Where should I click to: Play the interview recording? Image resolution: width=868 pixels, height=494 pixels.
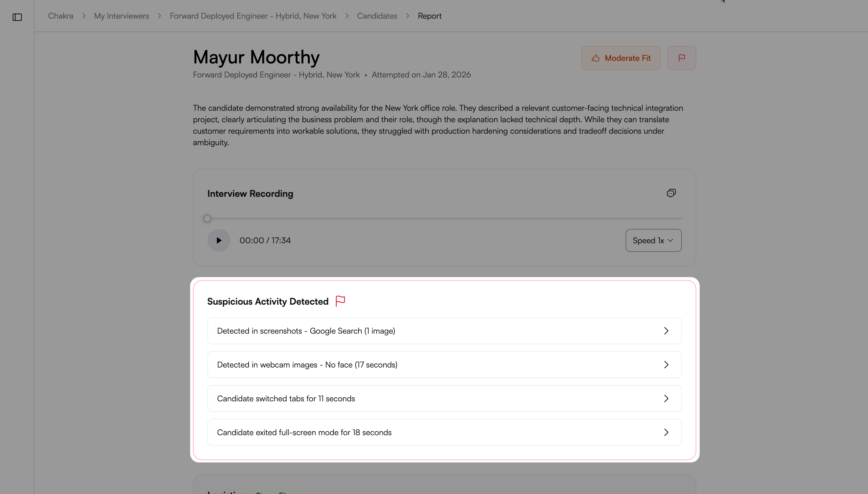coord(219,240)
